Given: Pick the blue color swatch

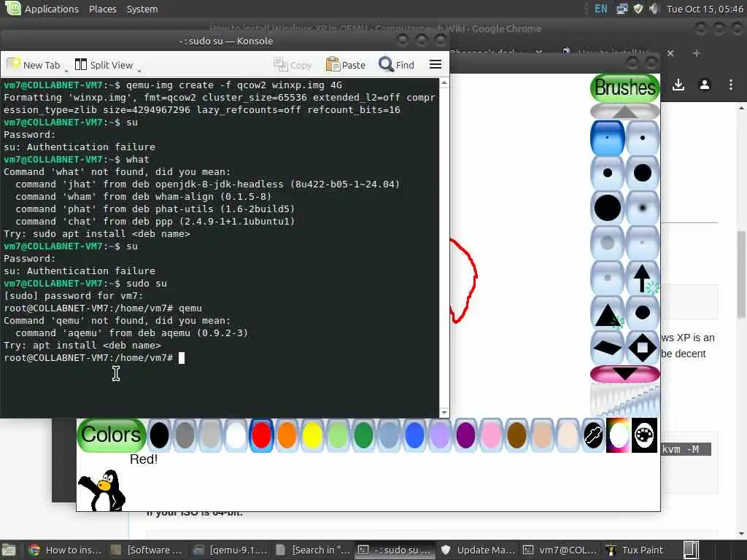Looking at the screenshot, I should 414,435.
